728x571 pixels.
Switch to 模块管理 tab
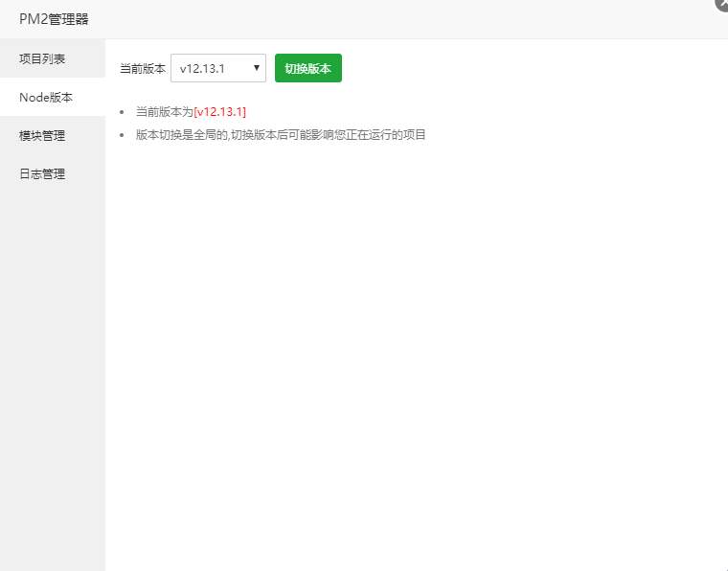tap(53, 135)
